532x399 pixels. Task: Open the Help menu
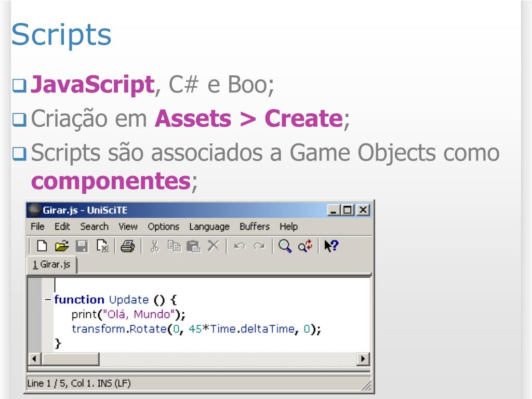pos(289,227)
